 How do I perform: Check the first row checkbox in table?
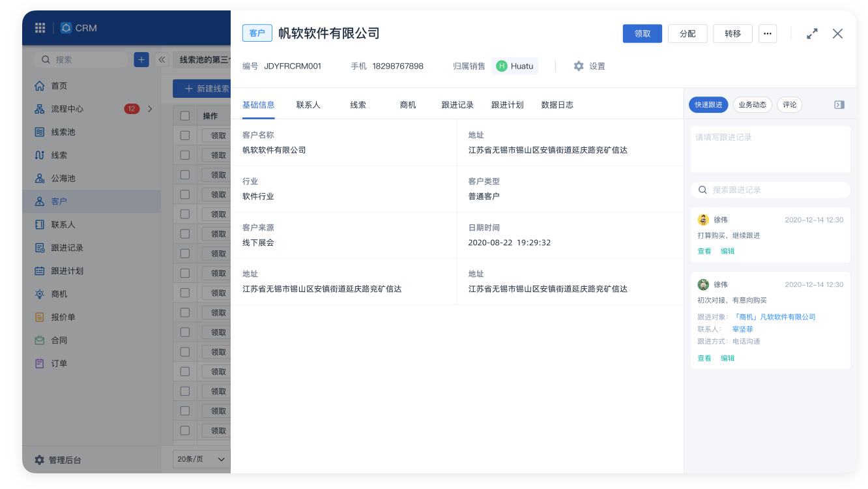(x=185, y=136)
